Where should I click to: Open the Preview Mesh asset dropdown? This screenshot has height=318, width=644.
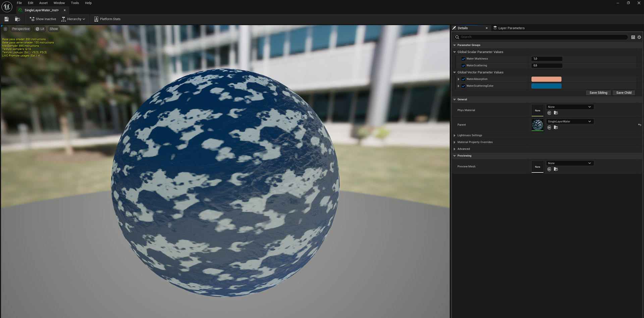click(570, 163)
